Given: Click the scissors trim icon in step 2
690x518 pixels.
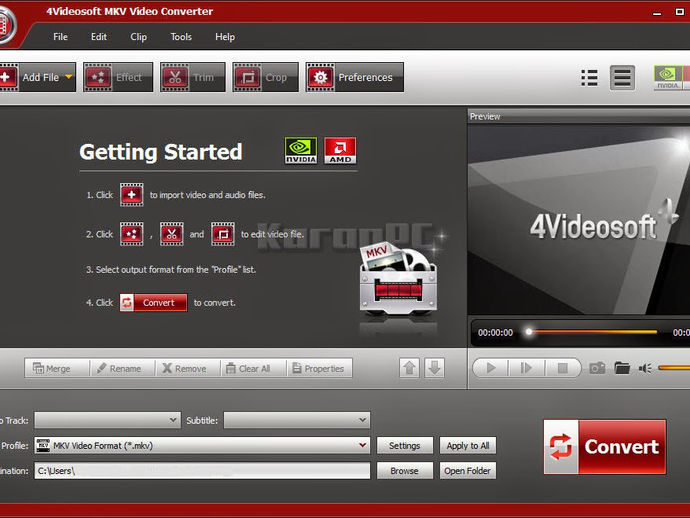Looking at the screenshot, I should coord(172,234).
